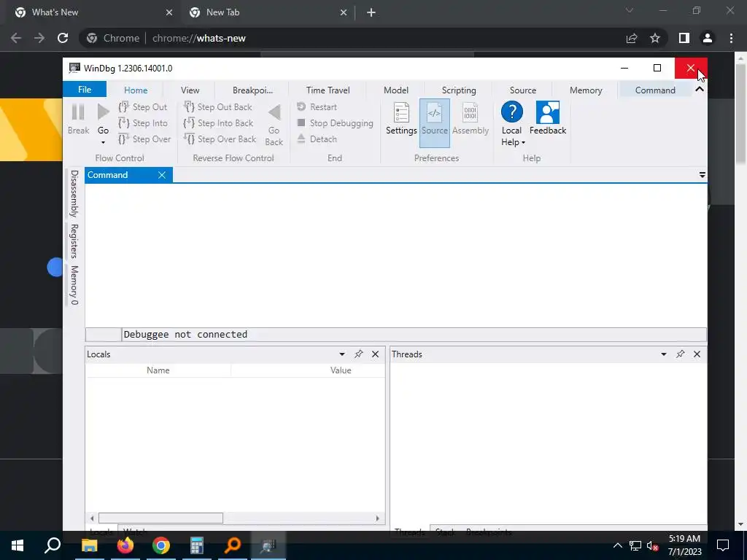Close the Command tab
Image resolution: width=747 pixels, height=560 pixels.
pos(162,175)
